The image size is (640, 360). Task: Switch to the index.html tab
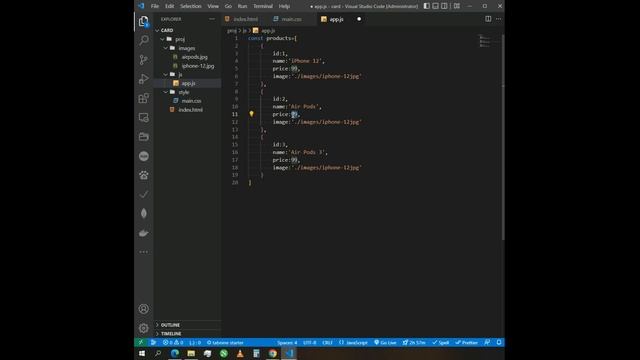(245, 19)
